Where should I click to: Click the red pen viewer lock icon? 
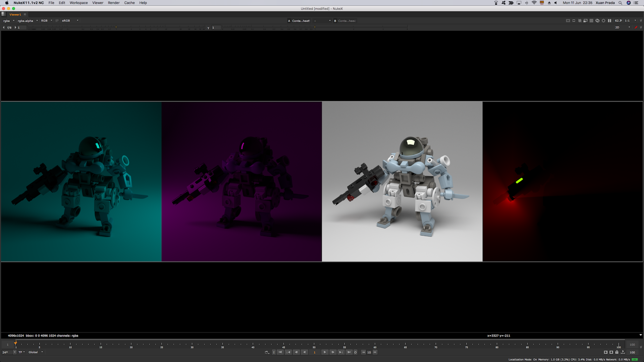[x=636, y=27]
